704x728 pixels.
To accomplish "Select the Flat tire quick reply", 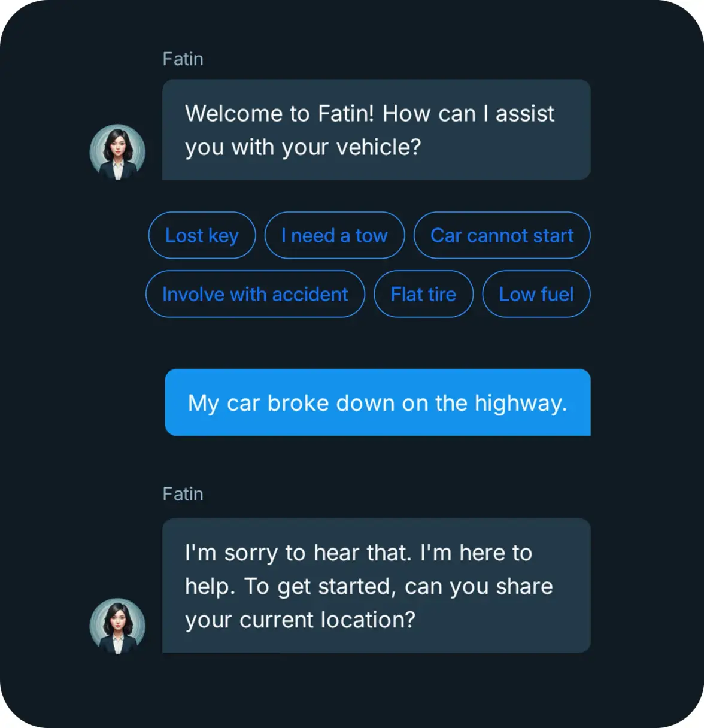I will coord(423,294).
